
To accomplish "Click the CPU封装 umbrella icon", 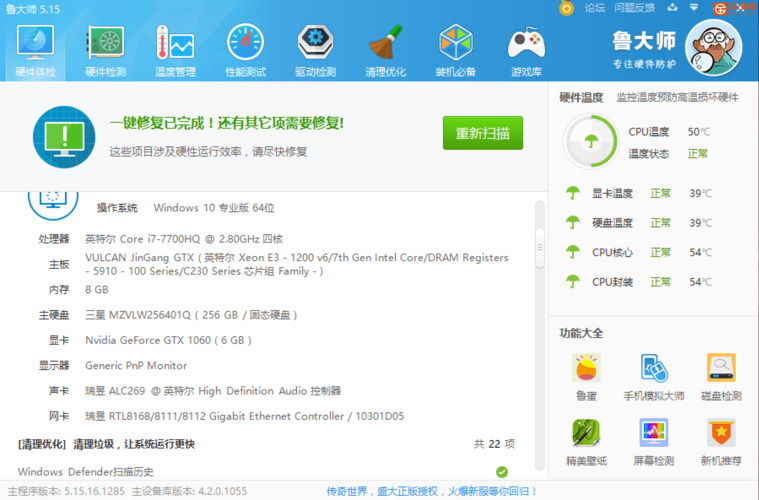I will coord(573,282).
